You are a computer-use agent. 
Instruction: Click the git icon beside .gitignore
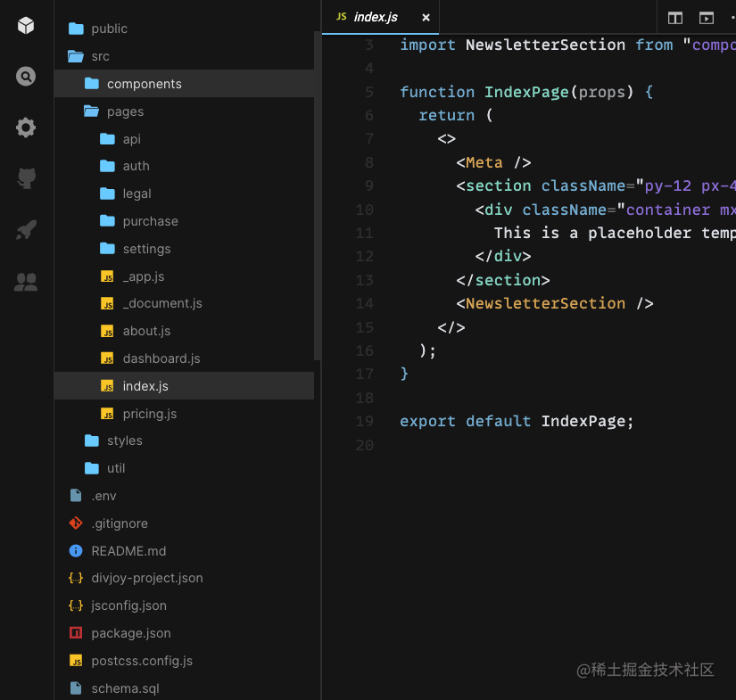point(76,523)
